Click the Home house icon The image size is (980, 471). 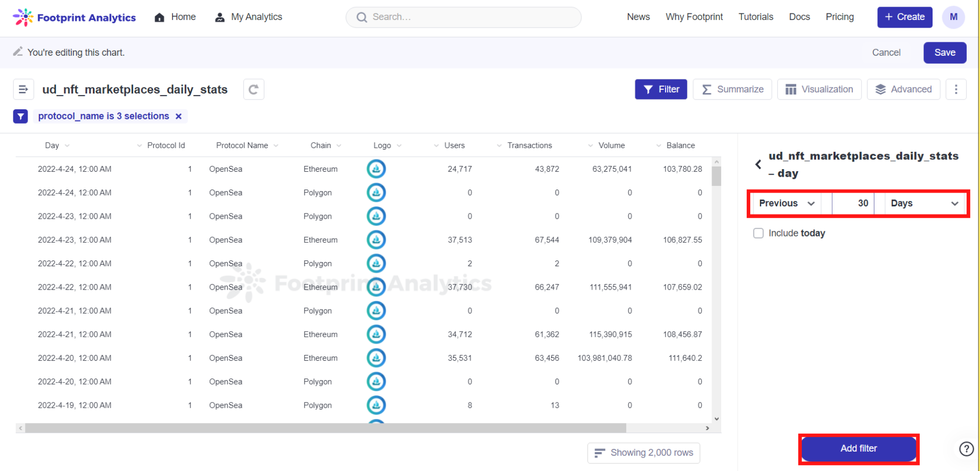point(159,17)
